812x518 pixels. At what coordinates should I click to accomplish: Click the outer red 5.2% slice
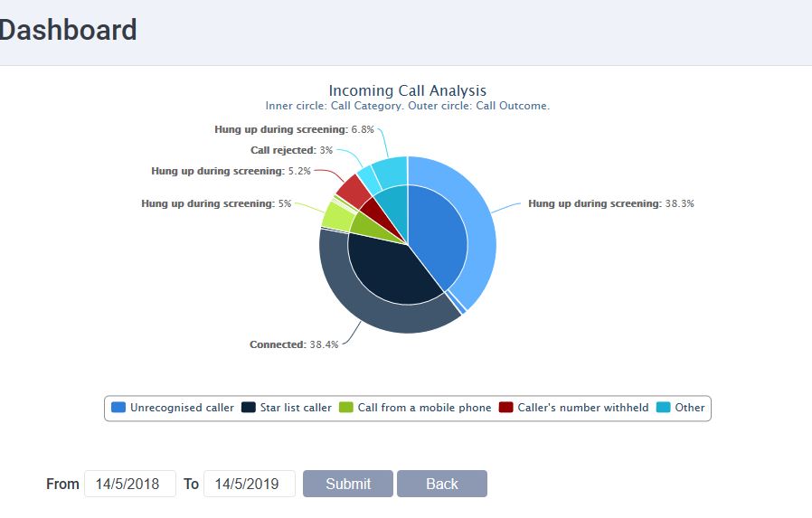352,191
